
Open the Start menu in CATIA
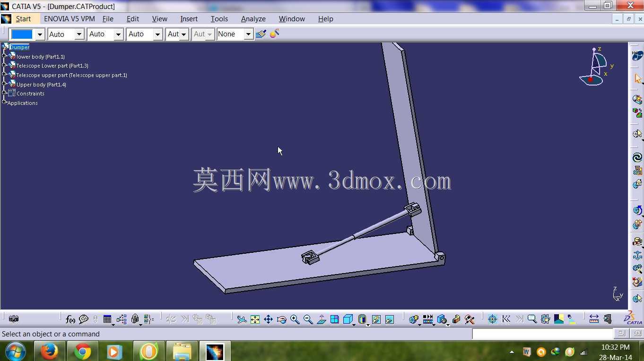click(x=23, y=19)
